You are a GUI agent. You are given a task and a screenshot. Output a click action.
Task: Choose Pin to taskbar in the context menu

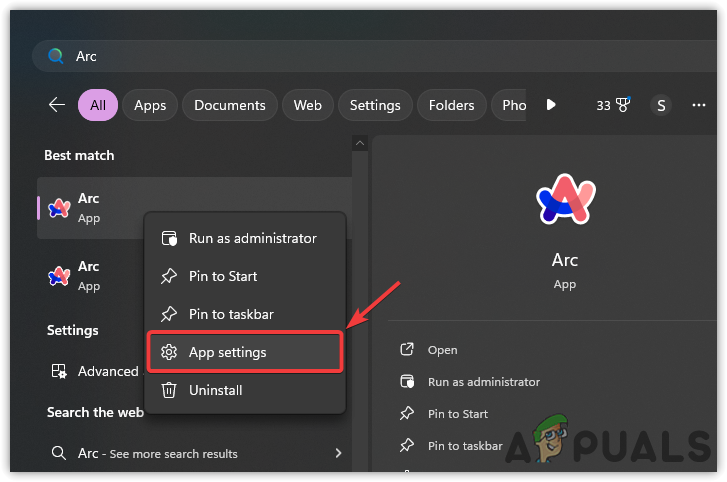(x=245, y=314)
